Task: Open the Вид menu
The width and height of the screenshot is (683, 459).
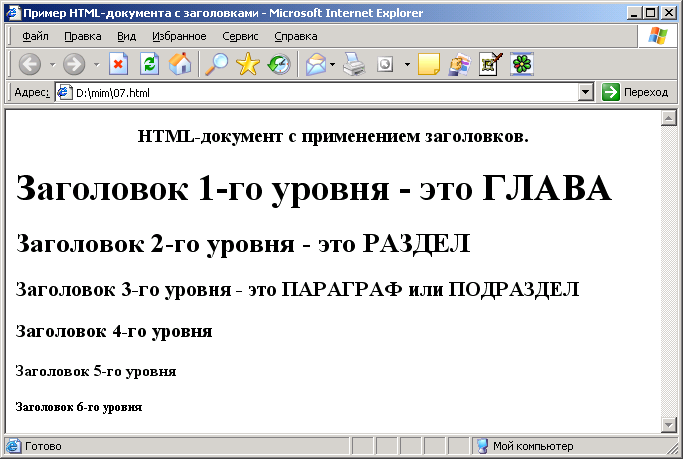Action: [126, 36]
